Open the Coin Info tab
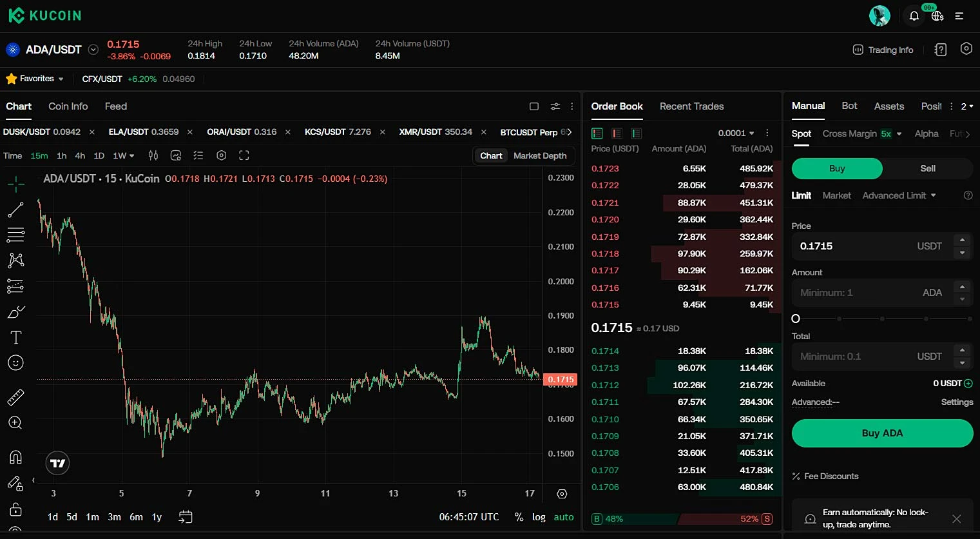 pos(68,106)
